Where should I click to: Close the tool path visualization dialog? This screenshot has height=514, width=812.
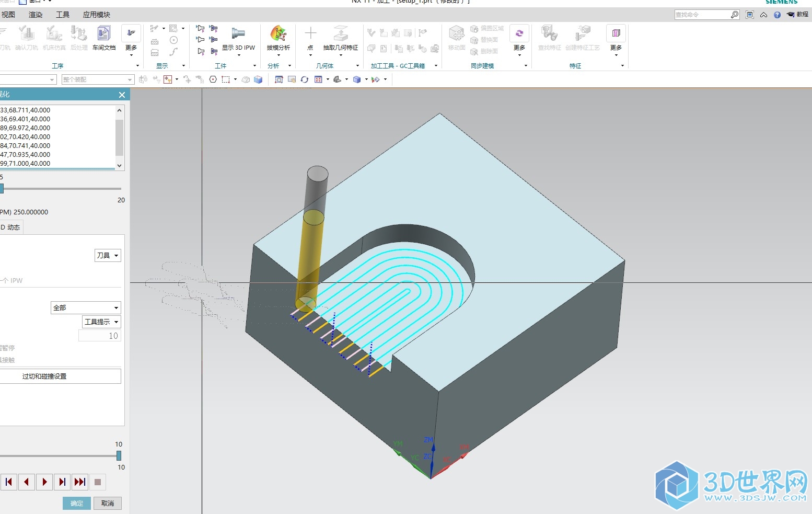pos(122,95)
